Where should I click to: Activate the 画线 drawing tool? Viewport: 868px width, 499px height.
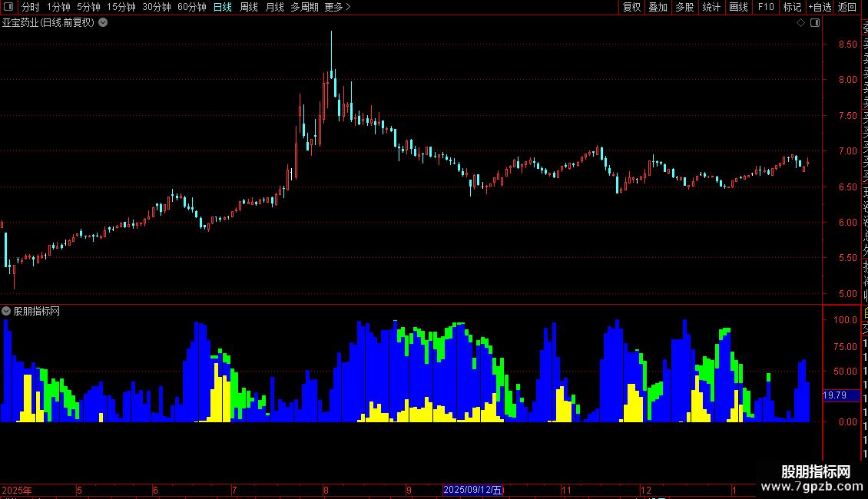(738, 7)
